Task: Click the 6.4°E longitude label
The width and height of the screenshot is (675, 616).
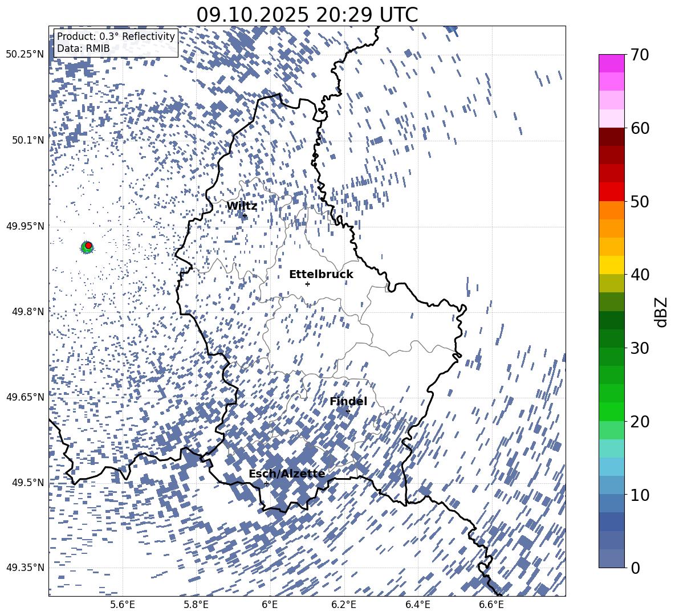Action: [417, 605]
